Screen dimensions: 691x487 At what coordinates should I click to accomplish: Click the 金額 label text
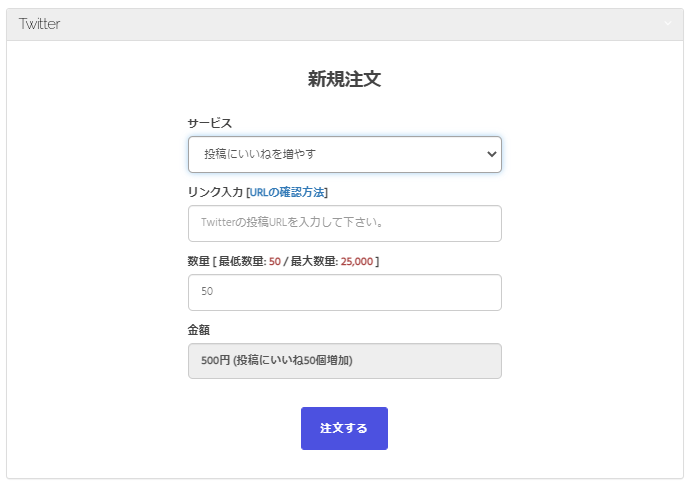[x=198, y=330]
